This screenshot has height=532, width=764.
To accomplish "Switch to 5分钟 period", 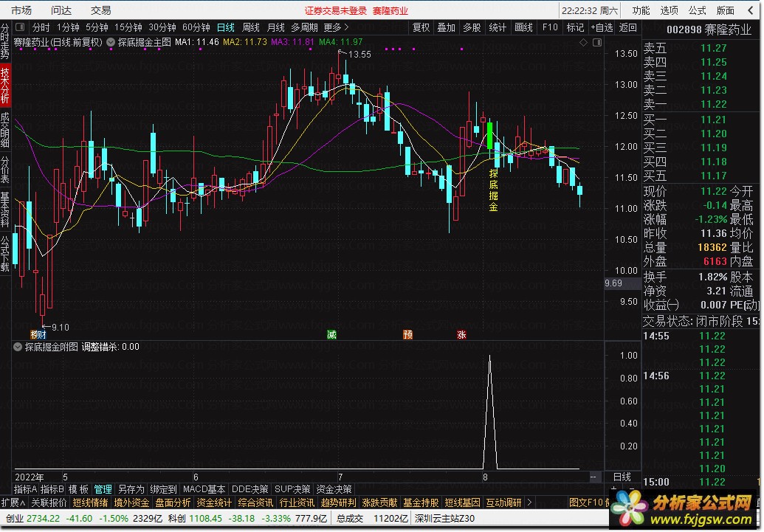I will tap(97, 28).
